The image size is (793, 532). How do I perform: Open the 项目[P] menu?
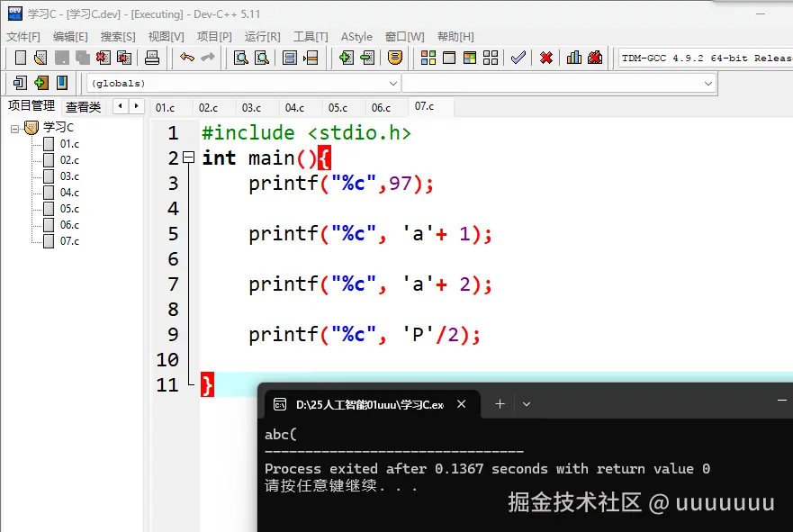point(214,36)
